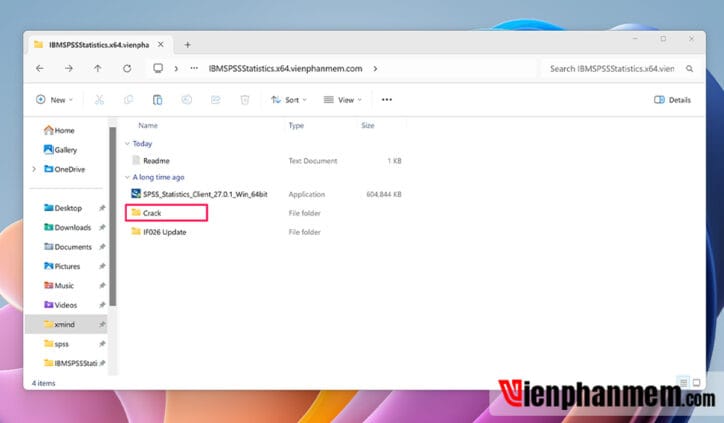Click the IBMSPSSStatistics.x64.vienphanmem.com breadcrumb
724x423 pixels.
tap(285, 69)
